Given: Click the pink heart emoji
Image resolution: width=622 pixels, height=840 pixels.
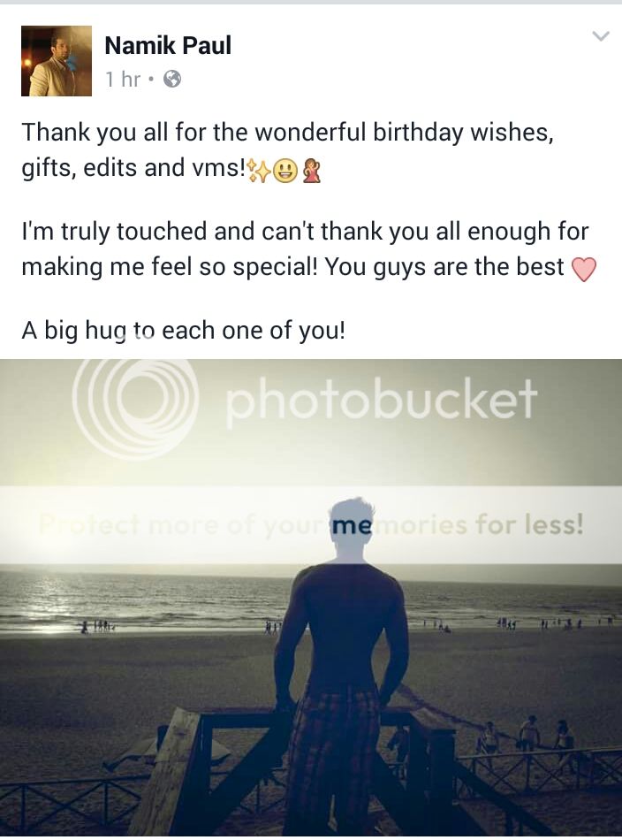Looking at the screenshot, I should click(x=583, y=270).
